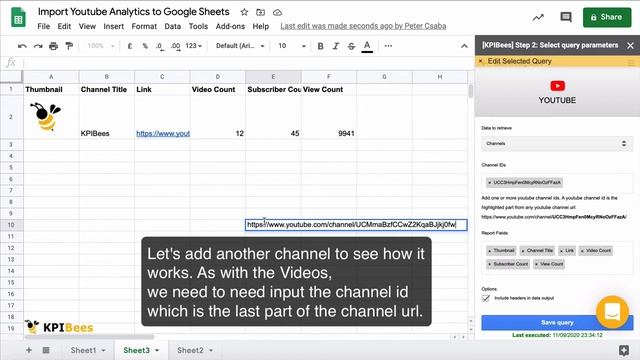The height and width of the screenshot is (360, 640).
Task: Switch to the Sheet2 tab
Action: [190, 350]
